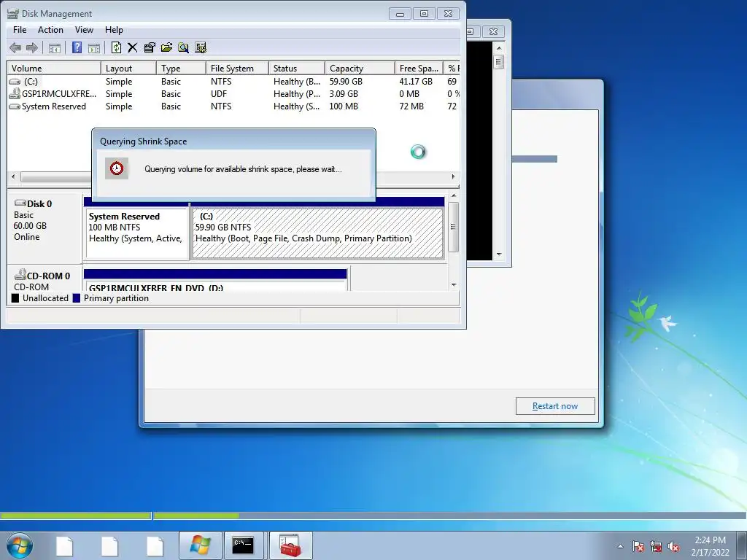Click the network tray icon
747x560 pixels.
tap(656, 547)
